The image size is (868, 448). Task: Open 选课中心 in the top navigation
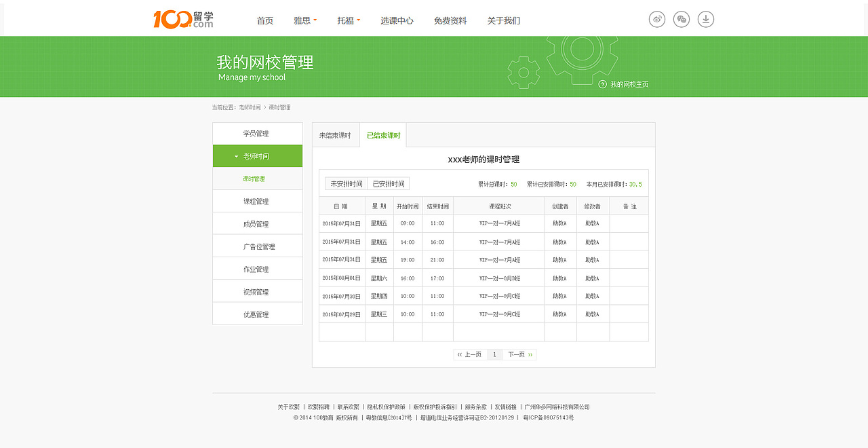[397, 20]
